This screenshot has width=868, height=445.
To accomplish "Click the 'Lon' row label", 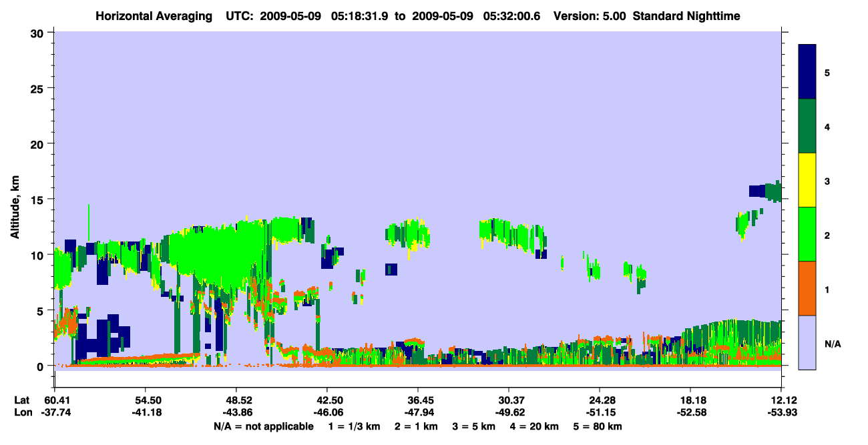I will (22, 413).
